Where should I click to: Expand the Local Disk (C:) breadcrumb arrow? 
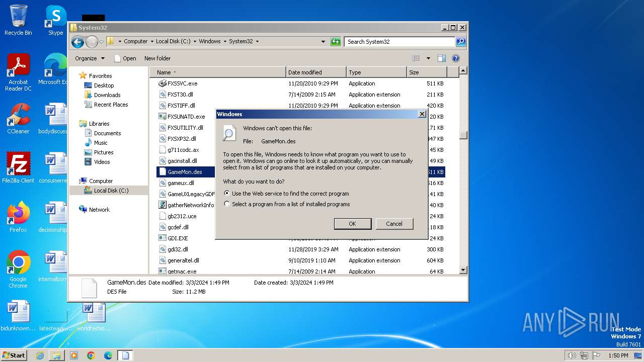pos(195,42)
